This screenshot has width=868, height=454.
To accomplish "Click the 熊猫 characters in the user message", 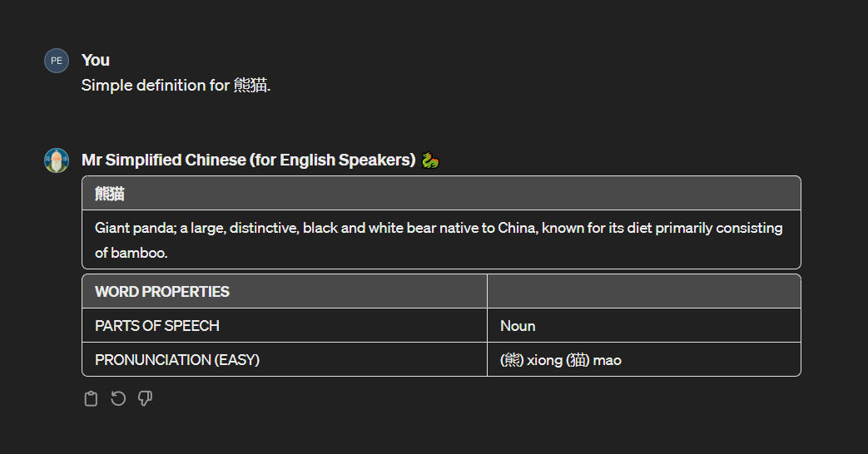I will 251,86.
